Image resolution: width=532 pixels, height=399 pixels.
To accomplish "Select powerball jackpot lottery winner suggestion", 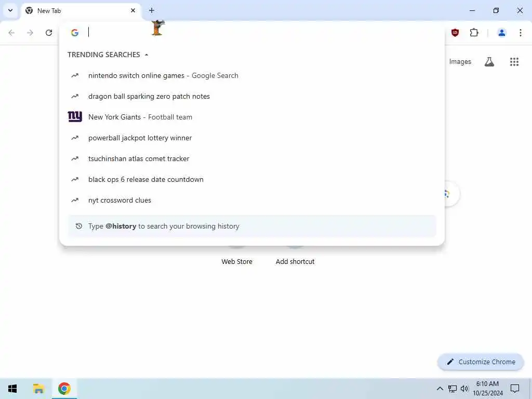I will (252, 138).
